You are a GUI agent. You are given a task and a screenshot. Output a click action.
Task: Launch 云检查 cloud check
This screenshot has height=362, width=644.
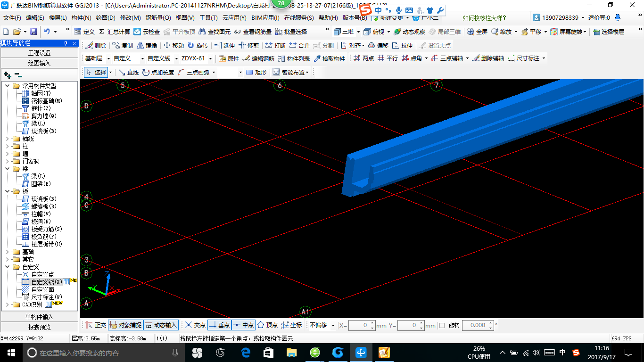(x=147, y=32)
